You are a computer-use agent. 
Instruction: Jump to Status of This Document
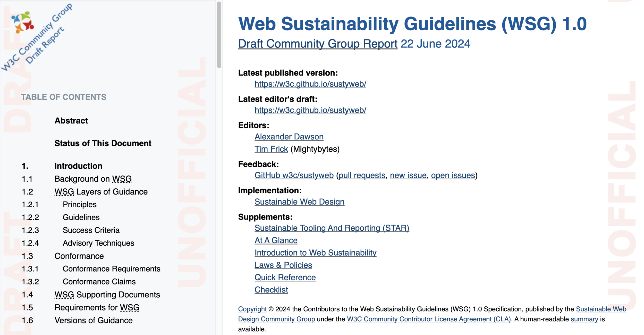(103, 143)
